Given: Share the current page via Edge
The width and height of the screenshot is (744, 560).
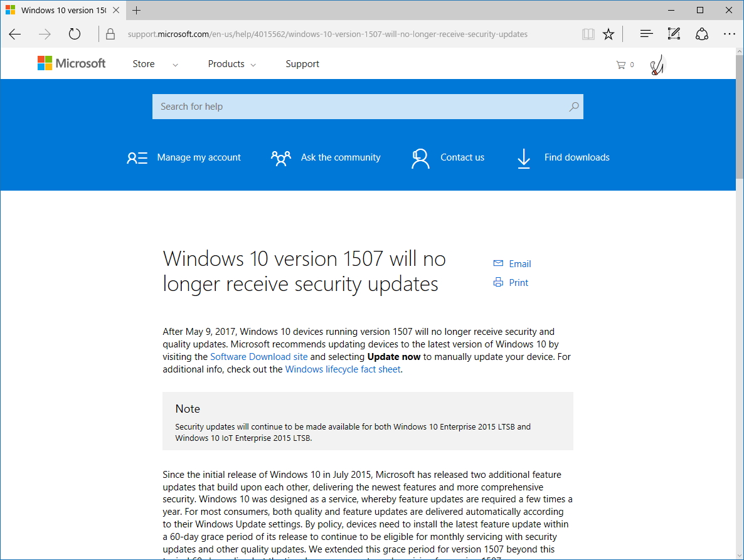Looking at the screenshot, I should [701, 34].
